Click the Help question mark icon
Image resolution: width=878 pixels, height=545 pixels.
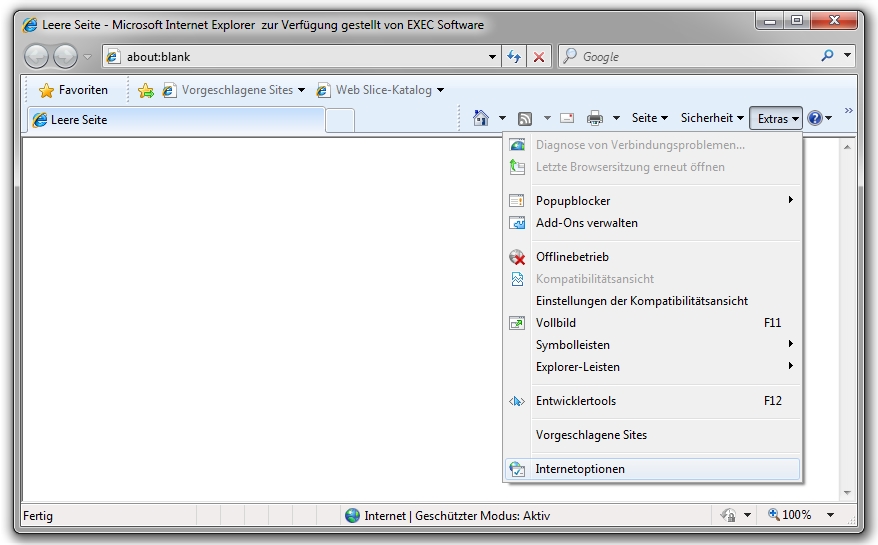815,118
